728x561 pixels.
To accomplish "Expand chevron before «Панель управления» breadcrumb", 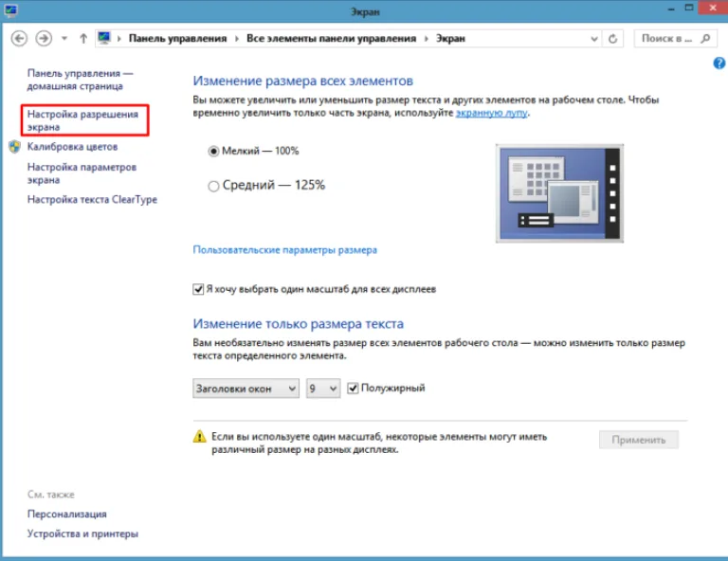I will (119, 39).
